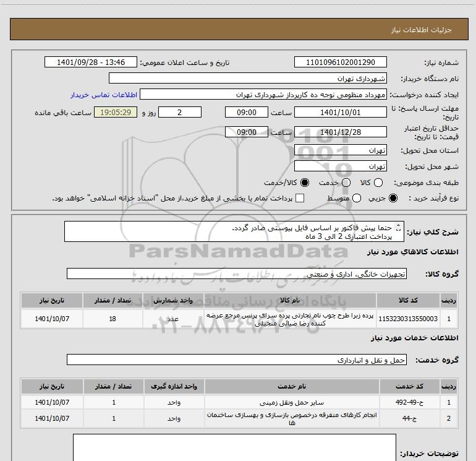476x461 pixels.
Task: Click the نام خدمت column header
Action: [x=292, y=386]
